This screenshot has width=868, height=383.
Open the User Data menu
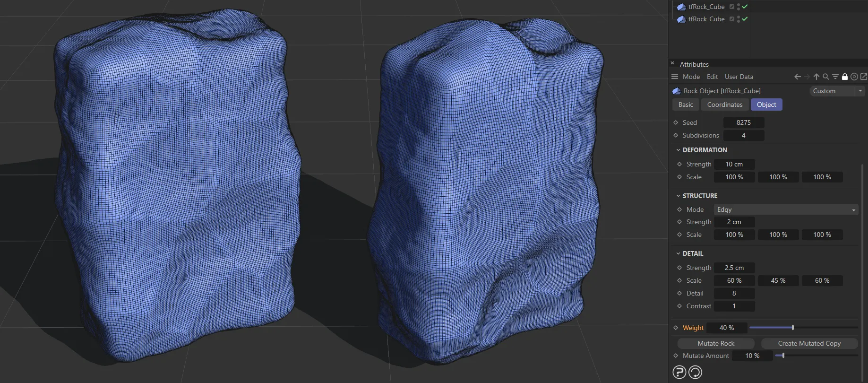click(x=739, y=77)
